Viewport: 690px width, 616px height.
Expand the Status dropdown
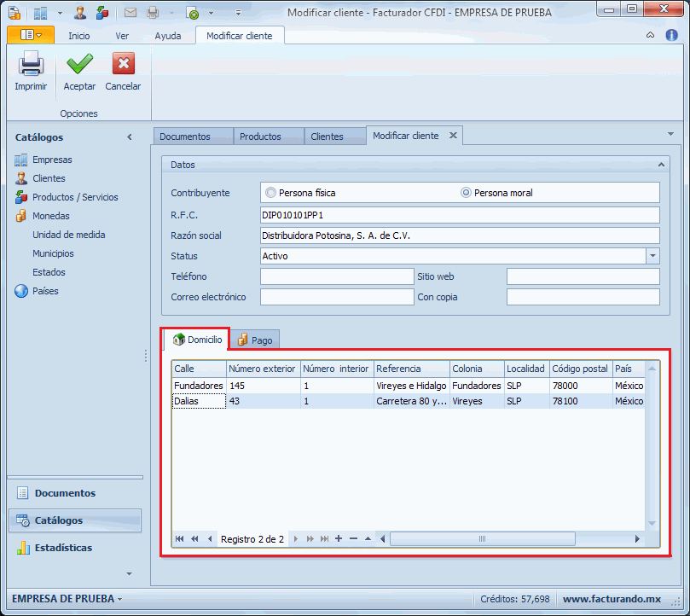(x=652, y=256)
